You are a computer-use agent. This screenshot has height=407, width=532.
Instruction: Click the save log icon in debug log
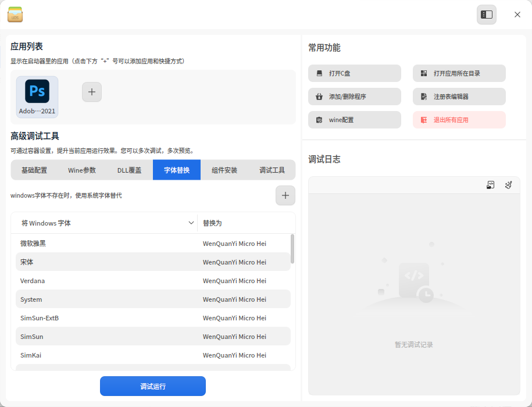(x=490, y=185)
